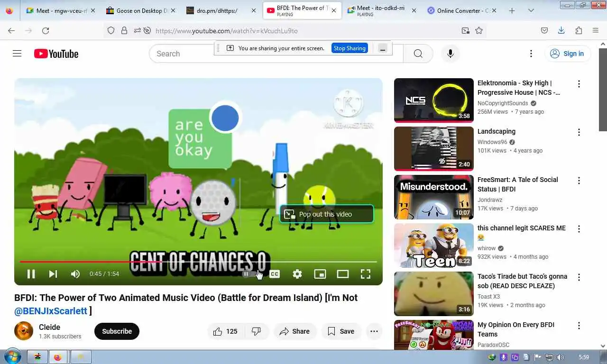Save video to a playlist
Screen dimensions: 607x364
coord(341,331)
